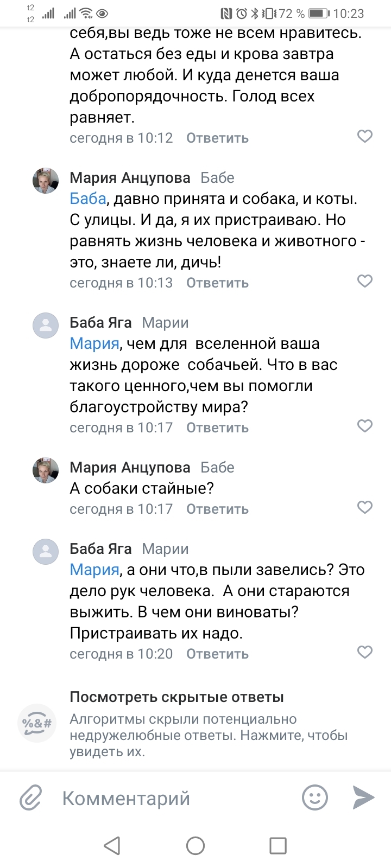
Task: Send comment with paper plane icon
Action: pyautogui.click(x=363, y=797)
